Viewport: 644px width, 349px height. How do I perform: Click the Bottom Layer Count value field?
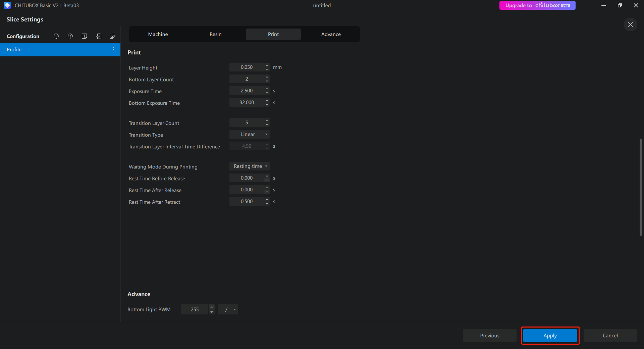247,79
